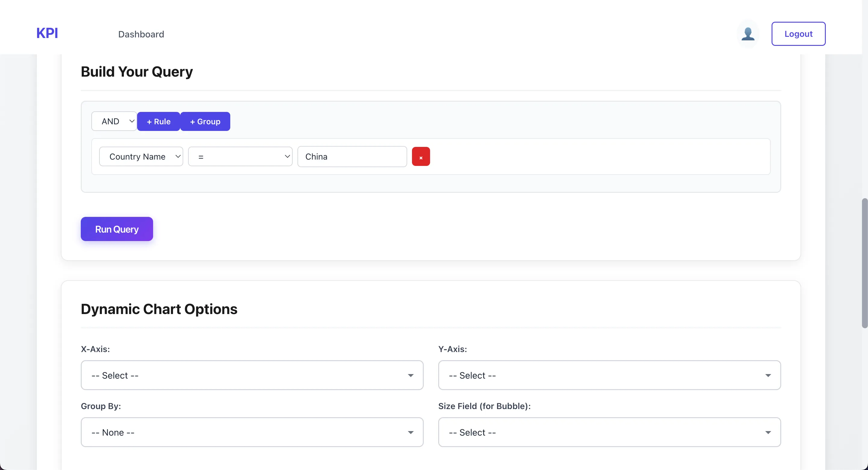Click the user profile avatar icon
Viewport: 868px width, 470px height.
[x=748, y=34]
